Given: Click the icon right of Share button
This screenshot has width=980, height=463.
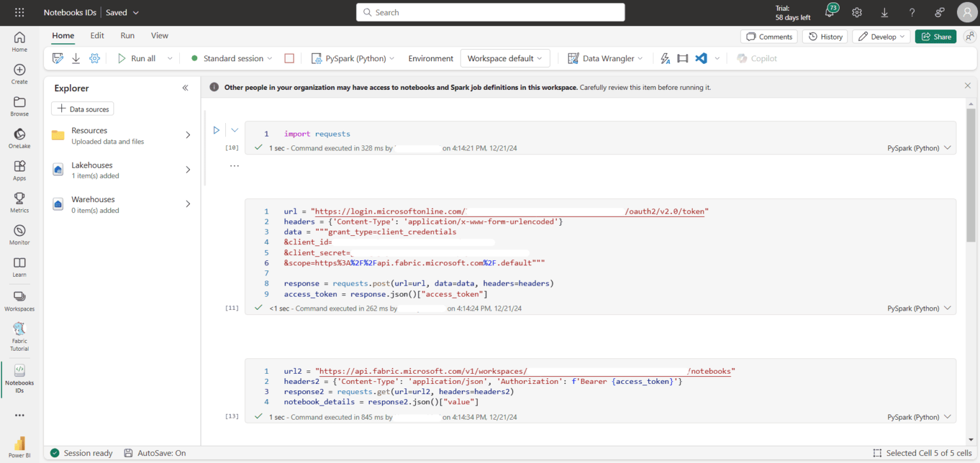Looking at the screenshot, I should click(970, 36).
